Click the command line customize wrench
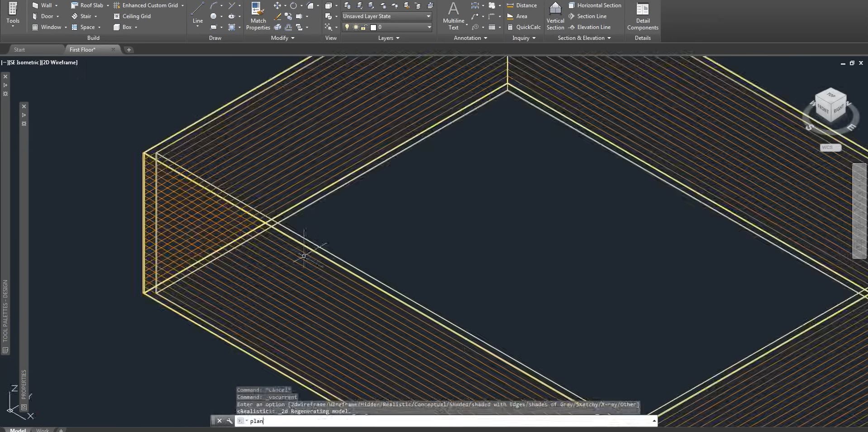This screenshot has width=868, height=432. coord(229,421)
